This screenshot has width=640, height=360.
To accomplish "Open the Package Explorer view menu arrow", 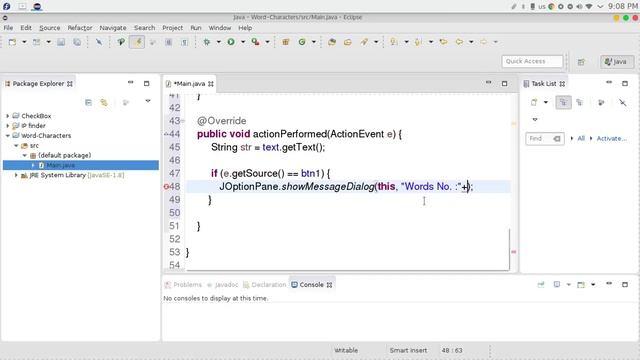I will [x=148, y=101].
